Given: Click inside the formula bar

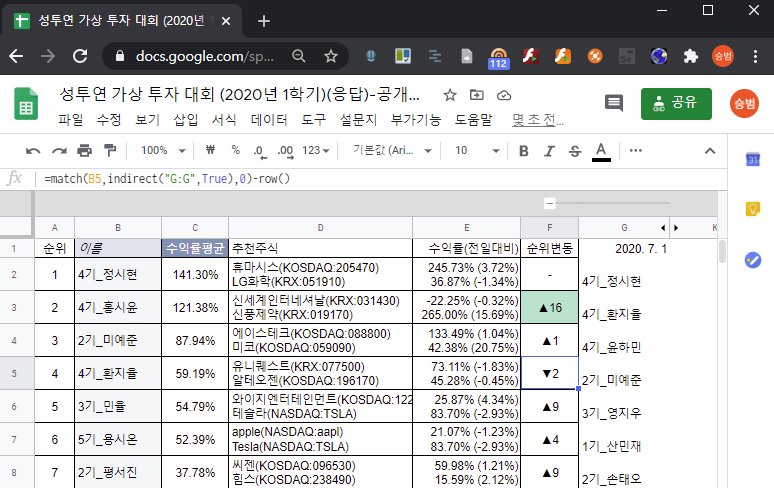Looking at the screenshot, I should [380, 179].
